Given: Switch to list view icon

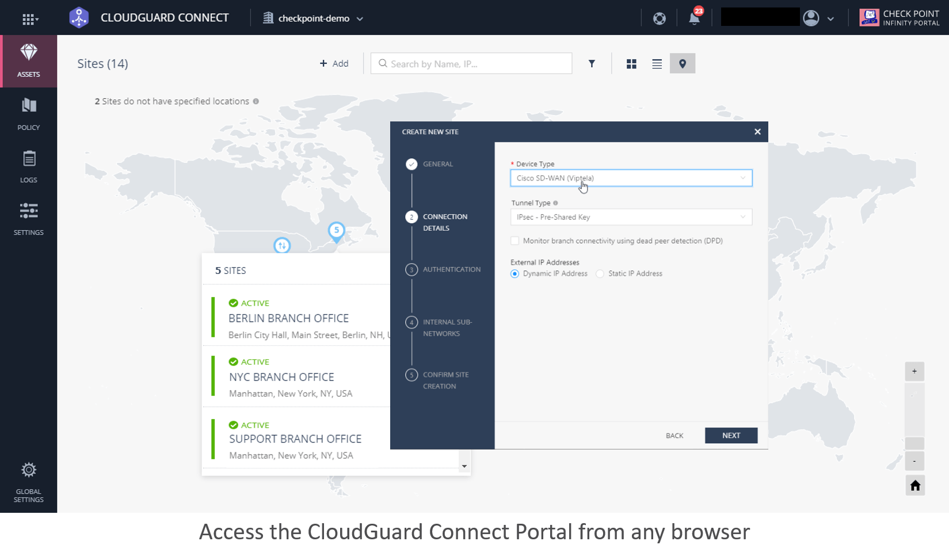Looking at the screenshot, I should (x=657, y=64).
